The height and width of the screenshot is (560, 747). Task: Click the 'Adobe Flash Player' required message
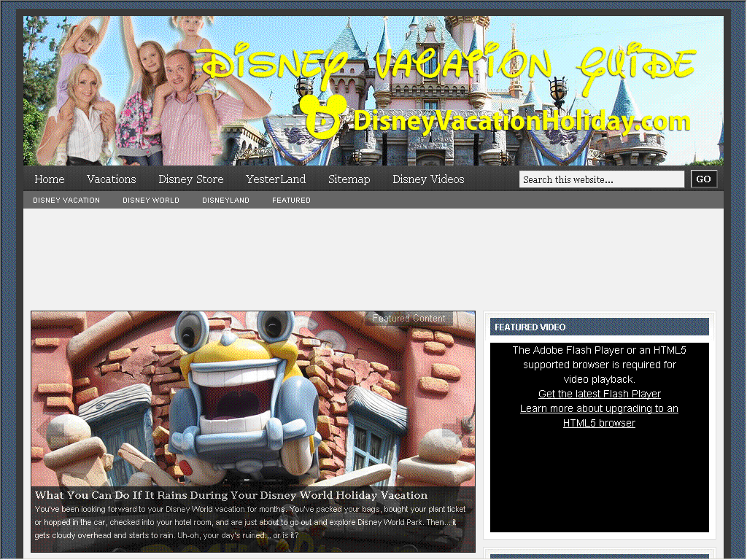tap(600, 365)
